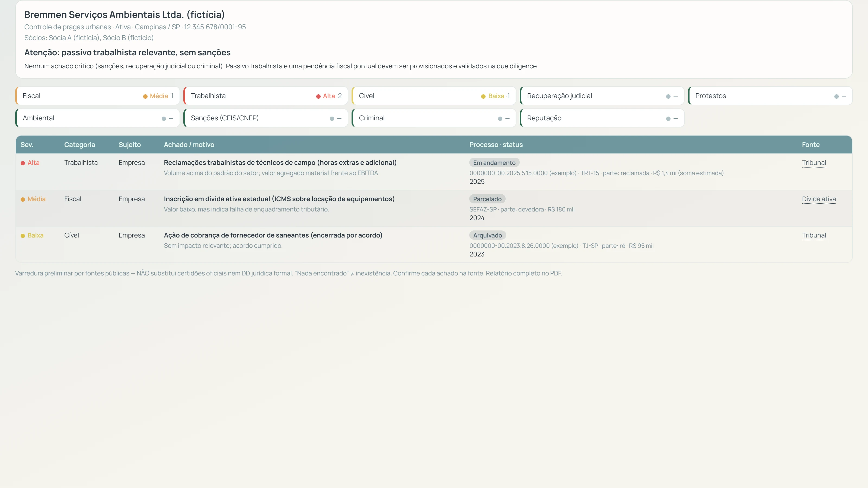Click the Fonte column header
The height and width of the screenshot is (488, 868).
click(x=811, y=145)
